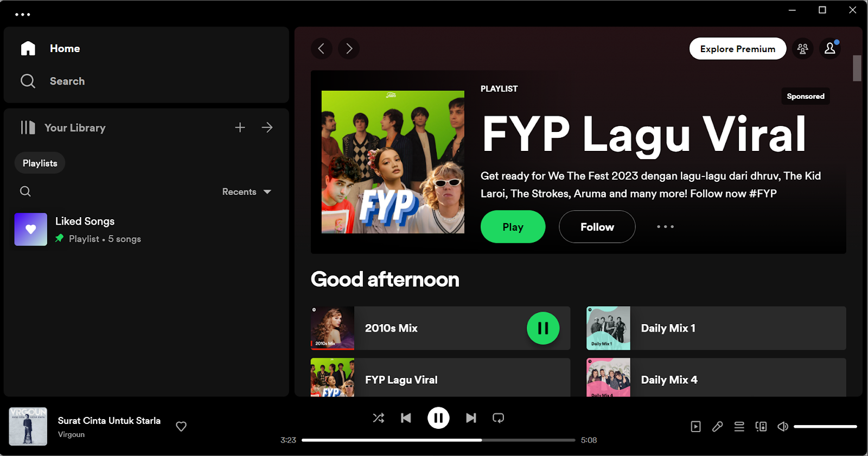Open the song title Surat Cinta Untuk Starla
Viewport: 868px width, 456px height.
(x=109, y=421)
